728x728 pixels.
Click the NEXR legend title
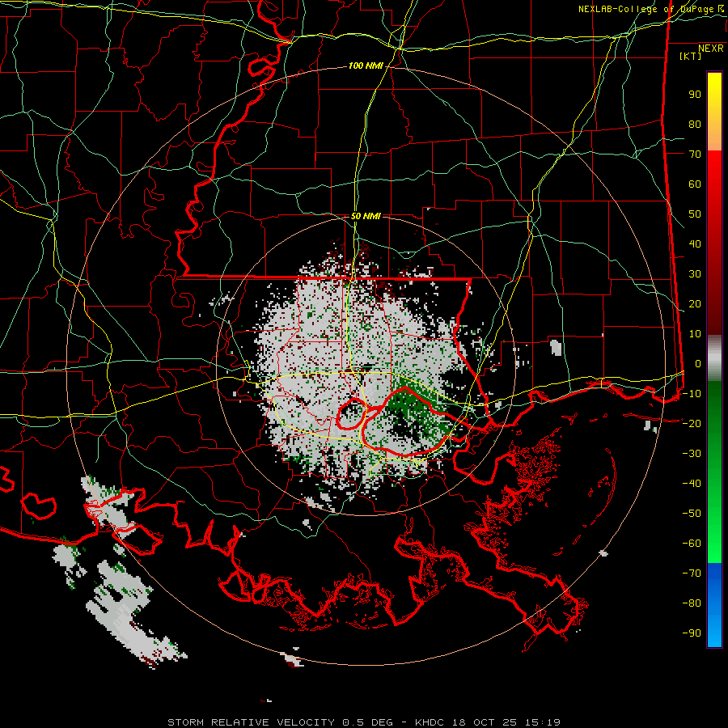point(711,49)
